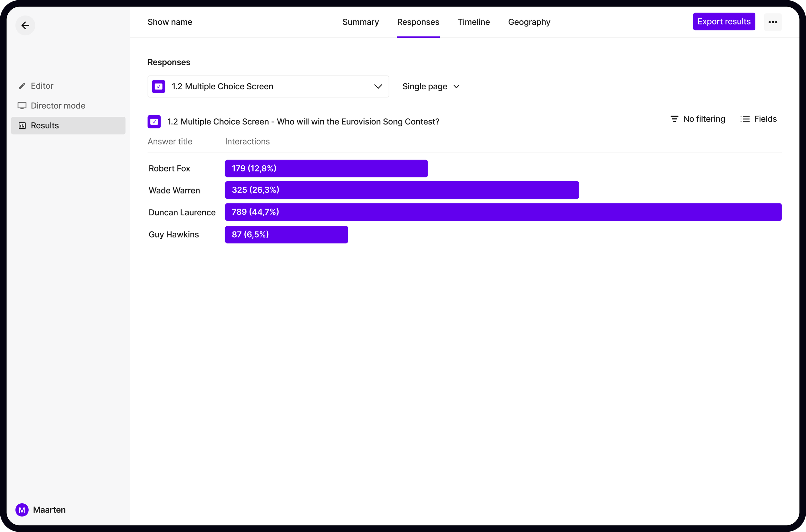Expand the Single page dropdown
The image size is (806, 532).
tap(430, 86)
